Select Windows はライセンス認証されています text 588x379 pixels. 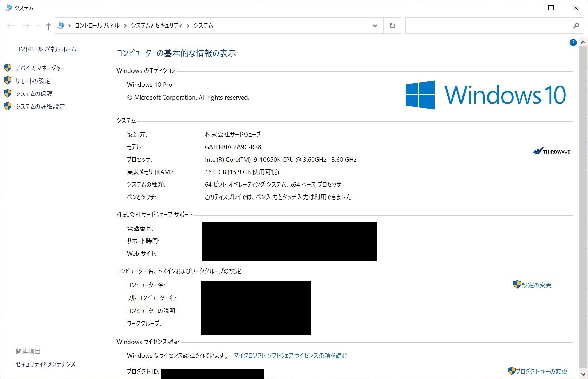[x=178, y=355]
